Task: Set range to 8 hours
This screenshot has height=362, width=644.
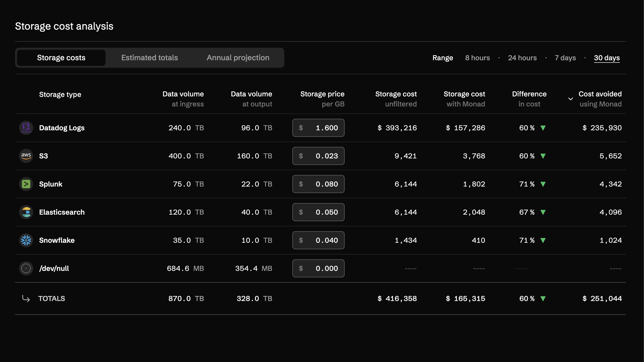Action: pos(477,58)
